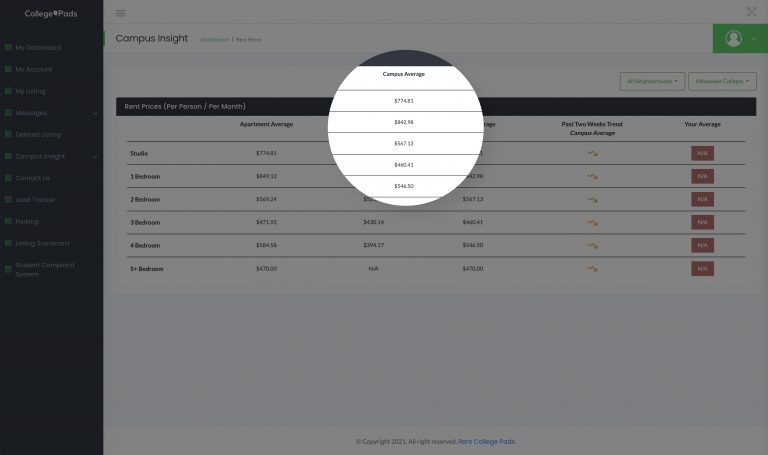
Task: Select Deleted Listing in the sidebar
Action: coord(38,135)
